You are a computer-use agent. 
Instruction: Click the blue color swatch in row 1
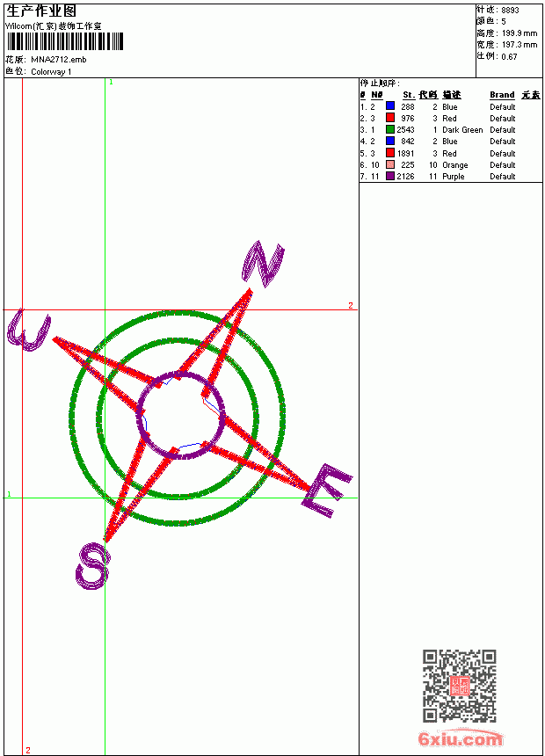click(x=390, y=106)
